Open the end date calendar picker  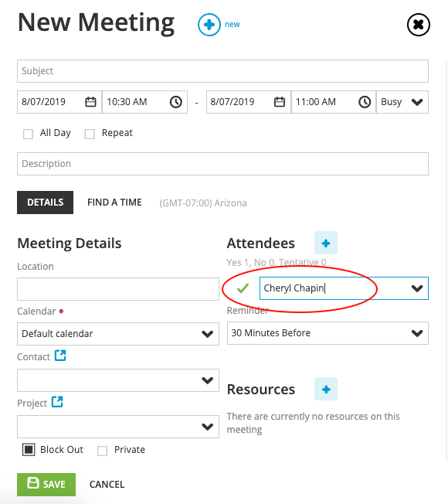[x=280, y=102]
